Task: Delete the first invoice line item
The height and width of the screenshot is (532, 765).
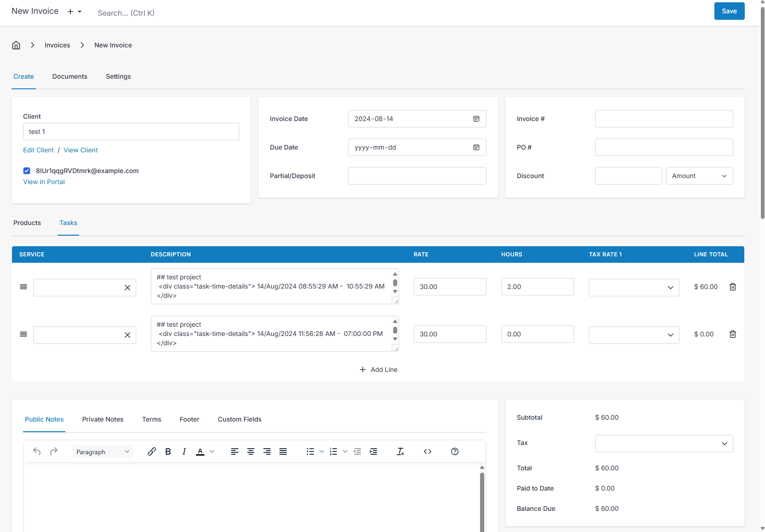Action: pos(733,287)
